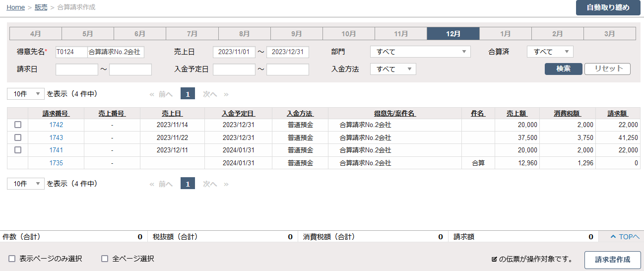Screen dimensions: 644x271
Task: Open the 合算済 dropdown
Action: point(550,52)
